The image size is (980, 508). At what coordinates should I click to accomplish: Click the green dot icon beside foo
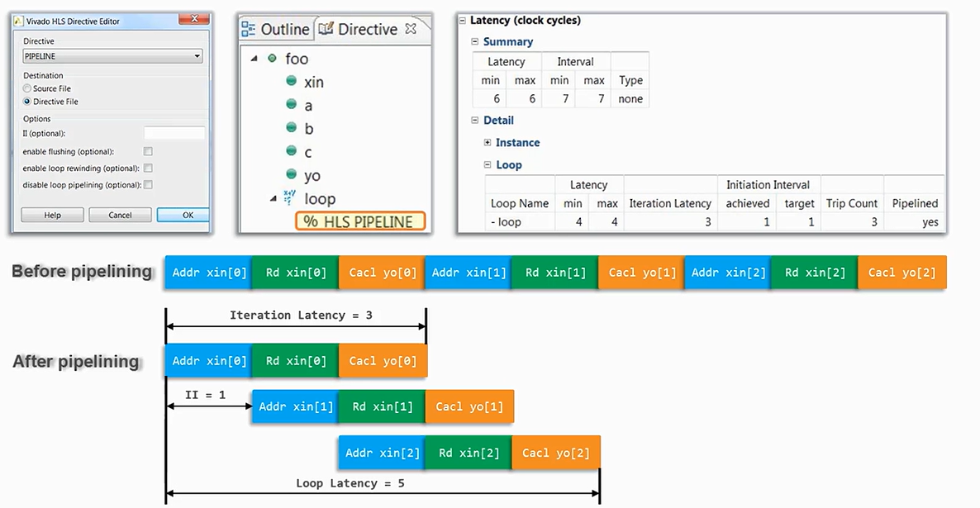click(272, 58)
